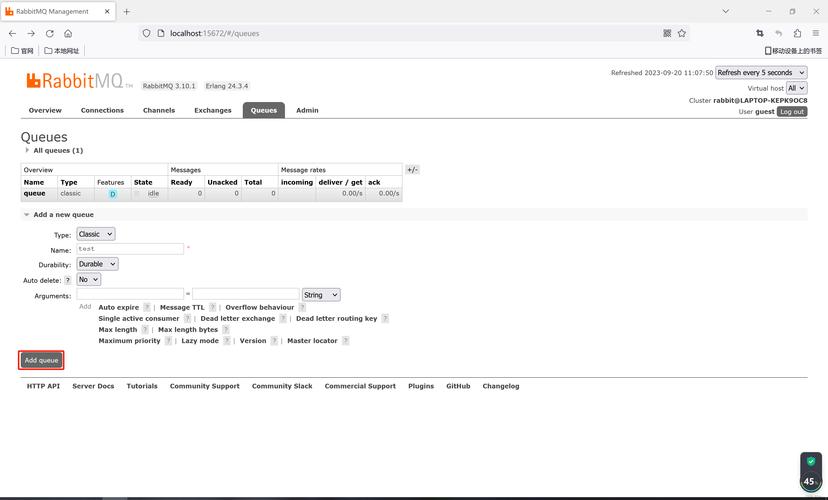
Task: Click the queue Name input field
Action: click(x=130, y=249)
